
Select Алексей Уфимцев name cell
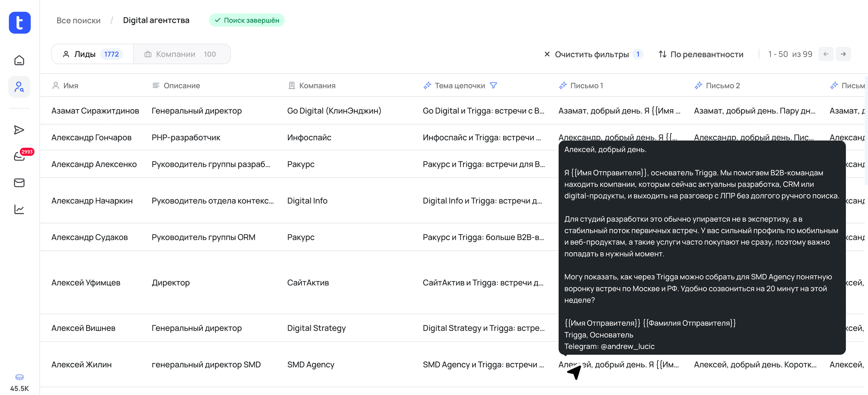click(86, 283)
